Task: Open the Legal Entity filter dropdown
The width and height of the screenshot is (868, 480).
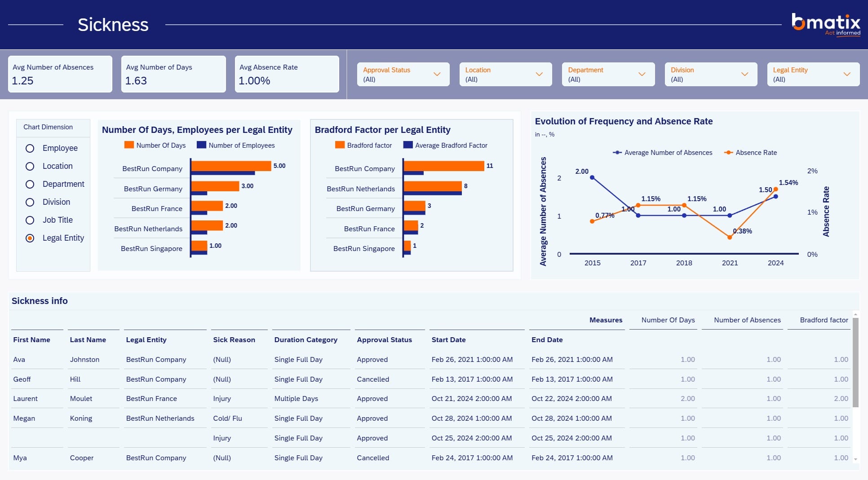Action: [813, 75]
